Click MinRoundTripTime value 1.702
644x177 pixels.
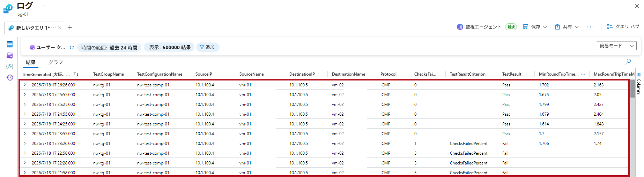click(x=544, y=85)
